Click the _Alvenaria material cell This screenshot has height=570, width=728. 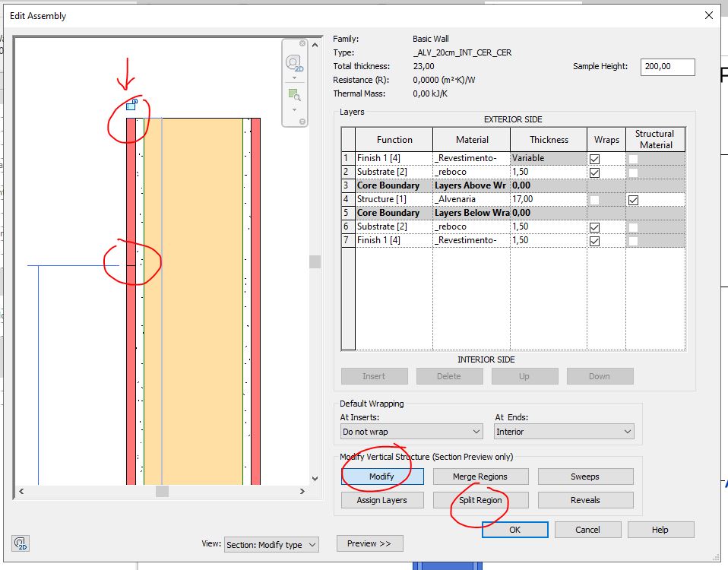(472, 200)
